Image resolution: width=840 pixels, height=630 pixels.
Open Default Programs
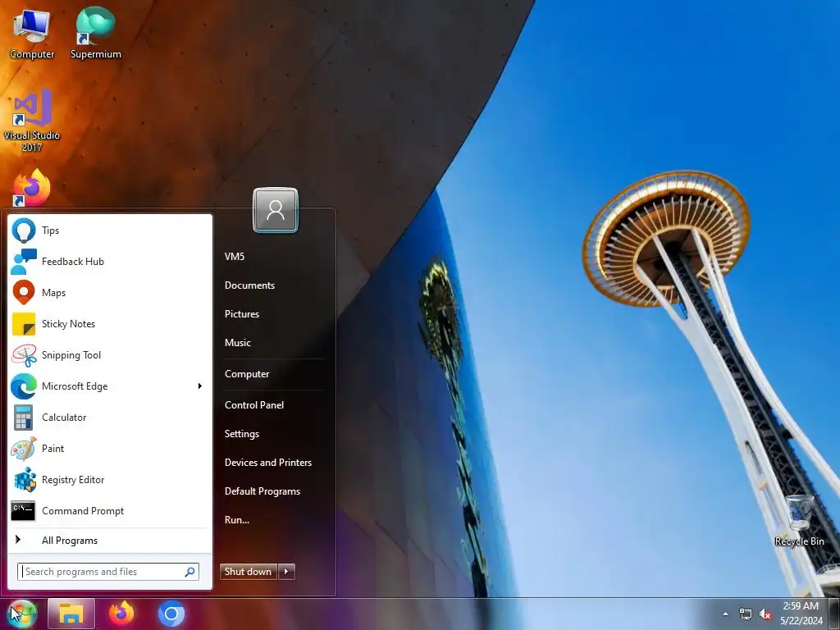coord(262,491)
